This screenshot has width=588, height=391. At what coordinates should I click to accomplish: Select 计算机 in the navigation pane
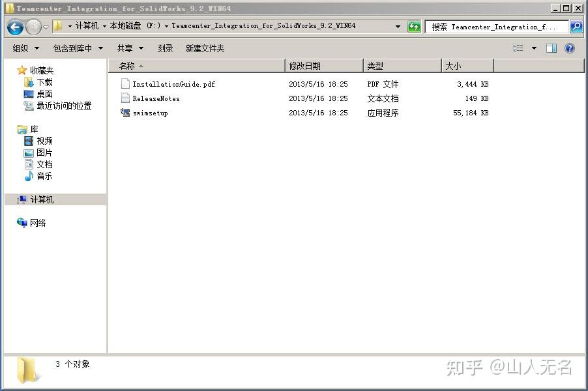tap(42, 199)
